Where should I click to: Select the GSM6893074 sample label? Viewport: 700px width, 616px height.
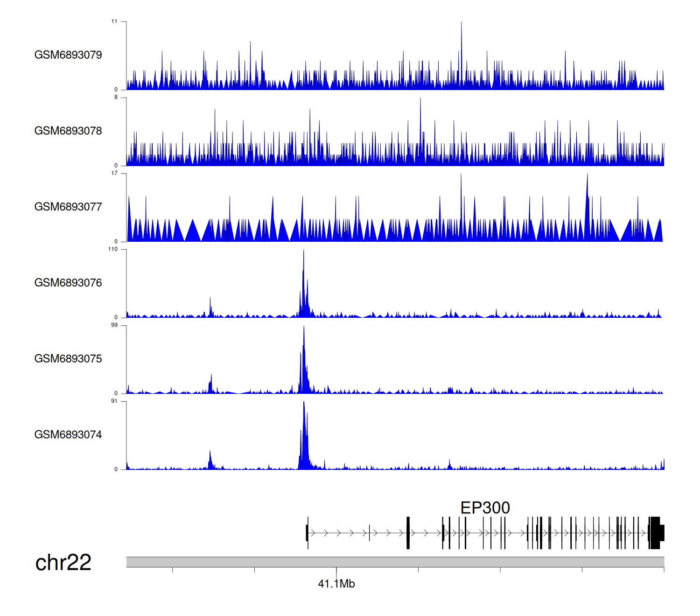(68, 435)
